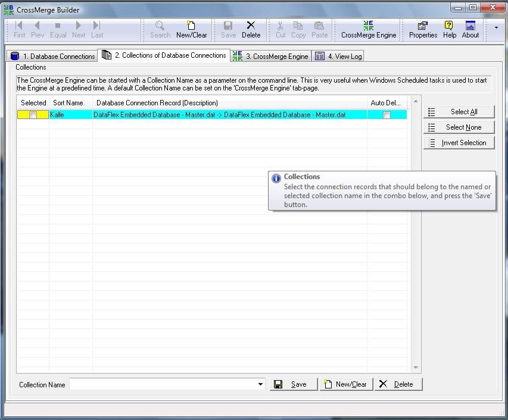508x420 pixels.
Task: Expand the toolbar overflow arrow
Action: point(496,28)
